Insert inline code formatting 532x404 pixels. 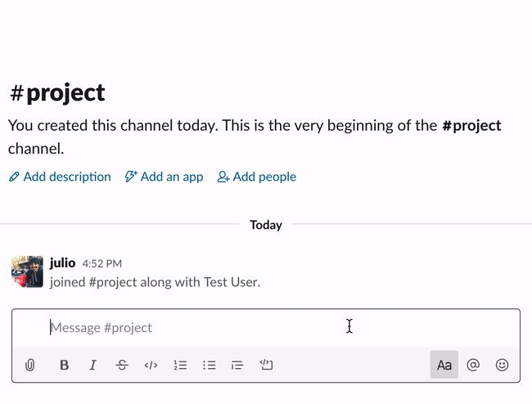tap(151, 366)
